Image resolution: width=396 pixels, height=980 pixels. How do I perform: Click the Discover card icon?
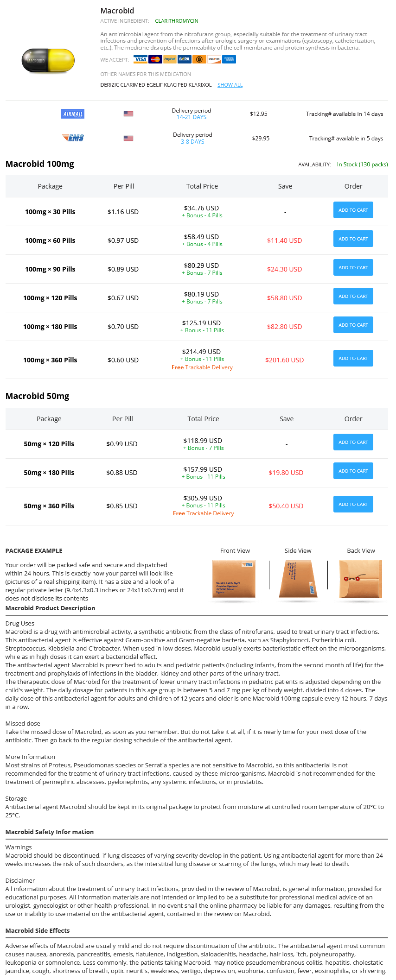(214, 59)
